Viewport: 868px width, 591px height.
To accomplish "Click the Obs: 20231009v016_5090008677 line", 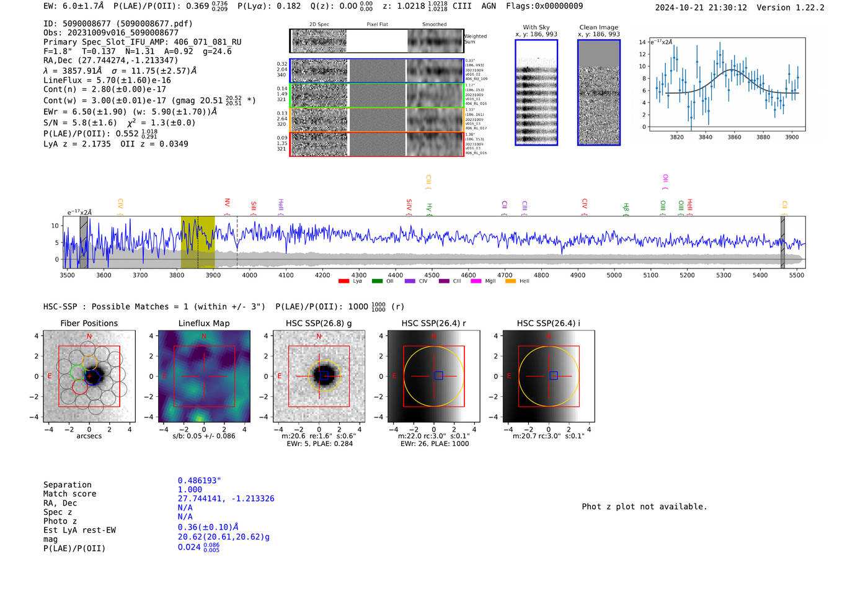I will click(x=111, y=33).
